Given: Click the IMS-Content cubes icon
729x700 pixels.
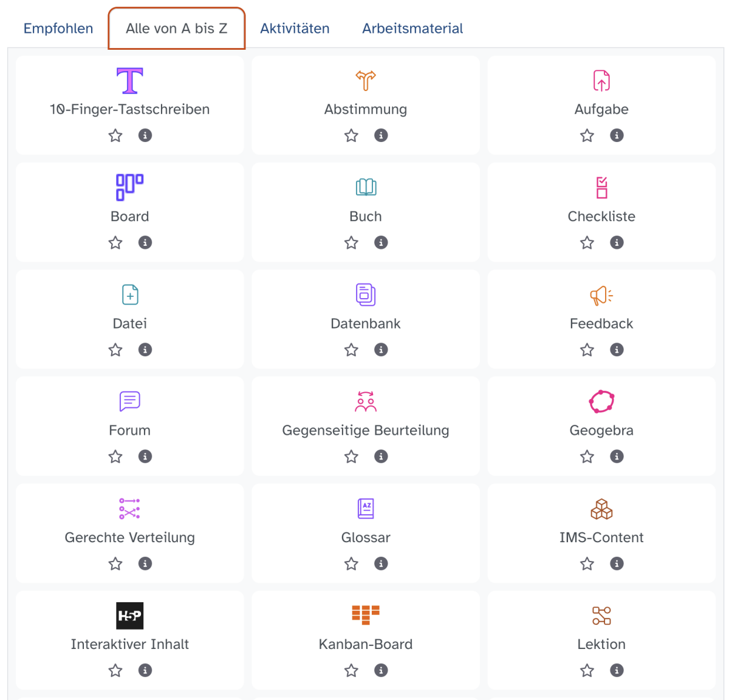Looking at the screenshot, I should (601, 509).
